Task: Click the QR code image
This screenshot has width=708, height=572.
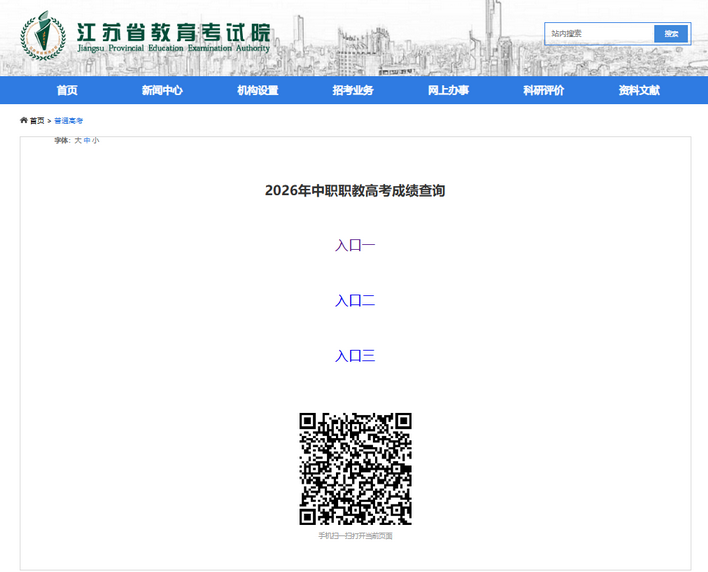Action: coord(355,469)
